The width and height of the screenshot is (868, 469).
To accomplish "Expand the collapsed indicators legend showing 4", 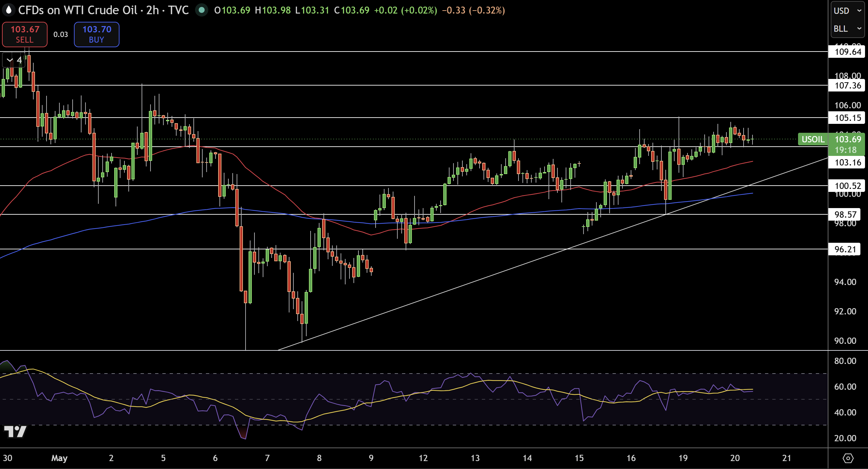I will [14, 60].
